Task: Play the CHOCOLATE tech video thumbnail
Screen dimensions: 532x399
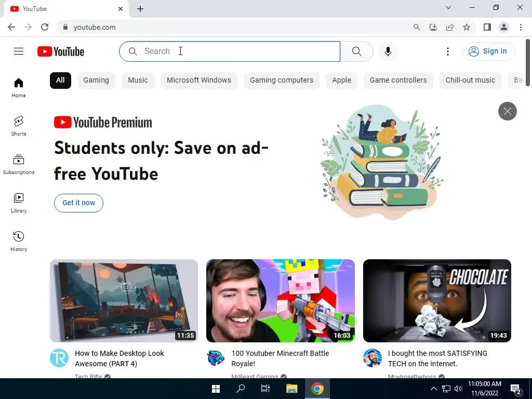Action: click(x=437, y=301)
